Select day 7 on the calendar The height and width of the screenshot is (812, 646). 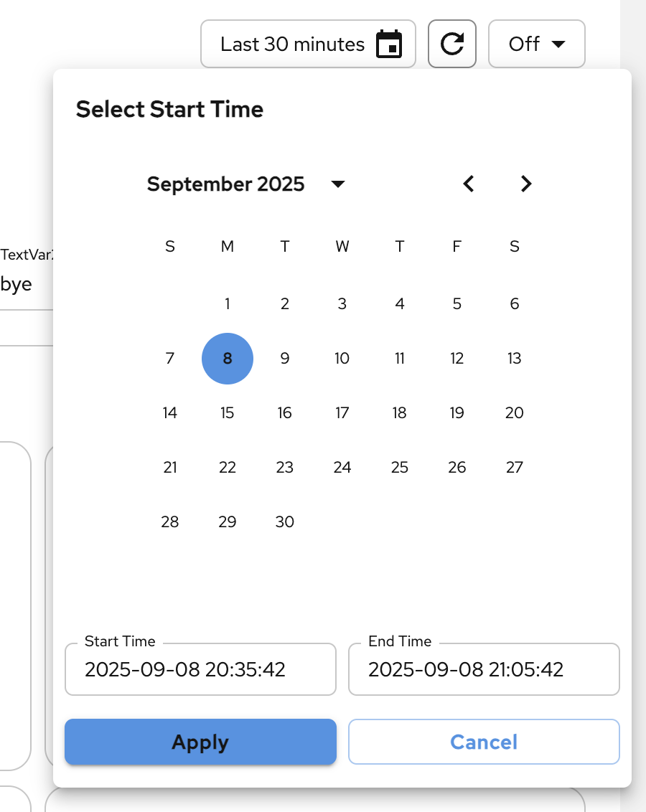point(170,359)
